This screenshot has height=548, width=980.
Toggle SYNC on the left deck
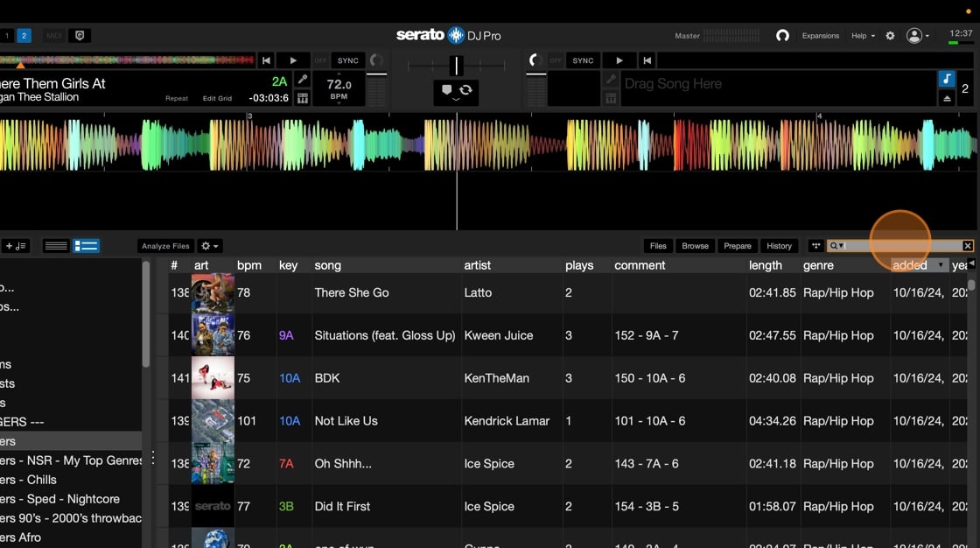click(348, 60)
